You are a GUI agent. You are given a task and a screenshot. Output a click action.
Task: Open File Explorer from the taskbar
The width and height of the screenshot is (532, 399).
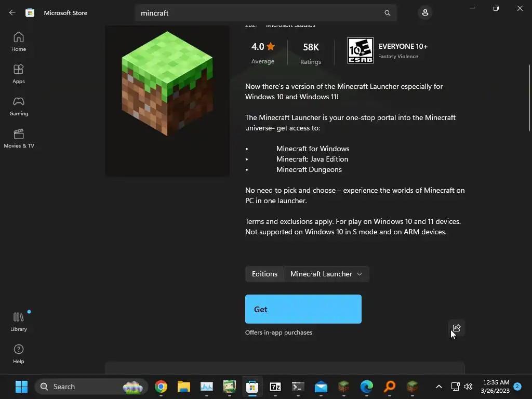(x=183, y=387)
